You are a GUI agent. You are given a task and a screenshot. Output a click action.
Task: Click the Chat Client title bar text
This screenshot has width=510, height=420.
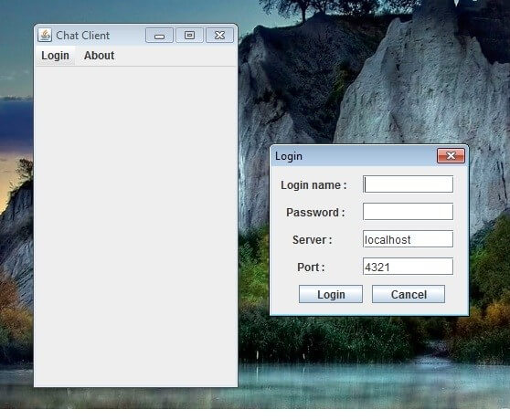pos(83,36)
